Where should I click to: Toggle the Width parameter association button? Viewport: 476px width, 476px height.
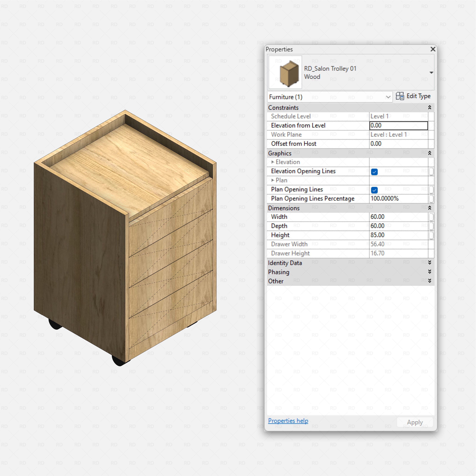tap(431, 217)
